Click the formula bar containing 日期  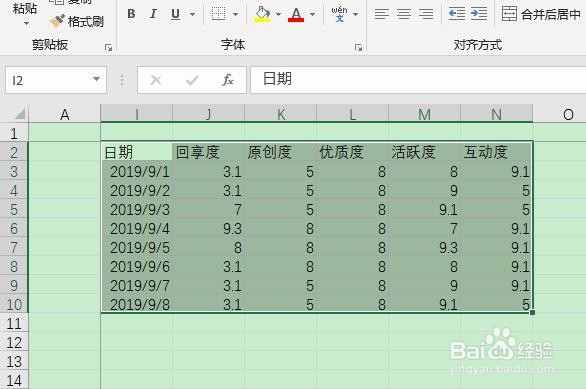[418, 80]
